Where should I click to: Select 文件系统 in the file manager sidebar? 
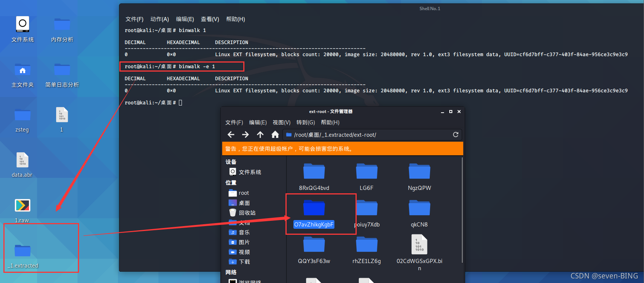(245, 172)
